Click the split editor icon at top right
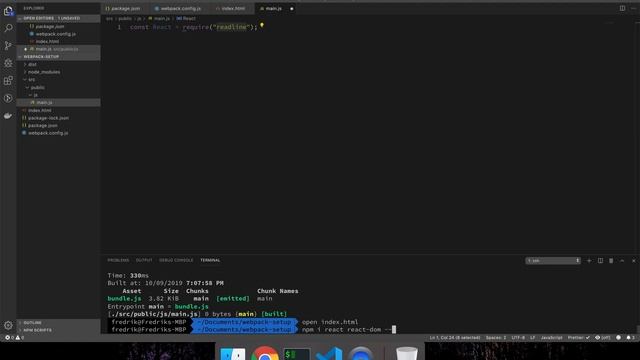Image resolution: width=640 pixels, height=360 pixels. tap(622, 8)
